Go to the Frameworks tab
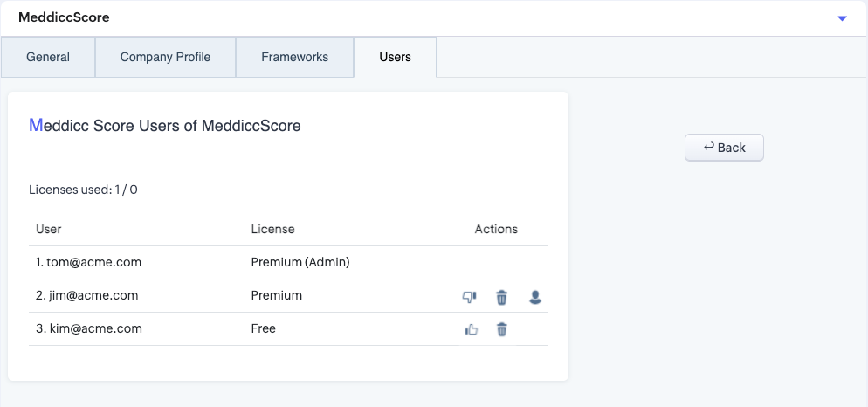Screen dimensions: 868x407 click(x=294, y=58)
